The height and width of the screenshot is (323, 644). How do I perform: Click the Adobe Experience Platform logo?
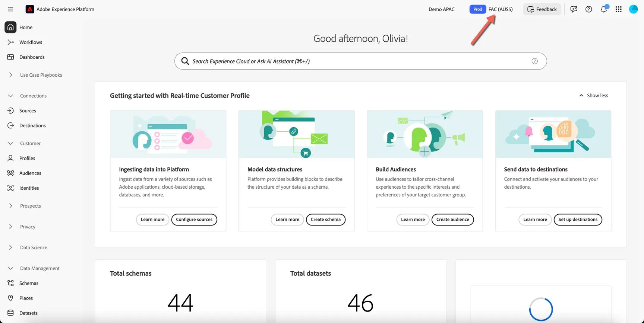pyautogui.click(x=30, y=9)
